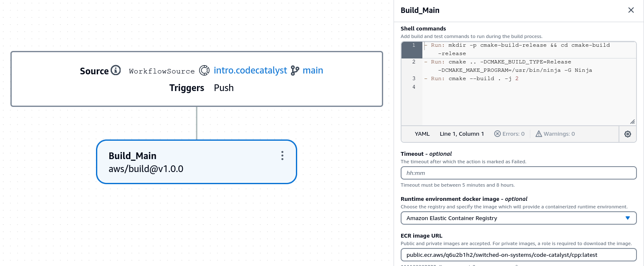This screenshot has width=644, height=266.
Task: Click the dropdown arrow beside Amazon Elastic Container Registry
Action: [627, 218]
